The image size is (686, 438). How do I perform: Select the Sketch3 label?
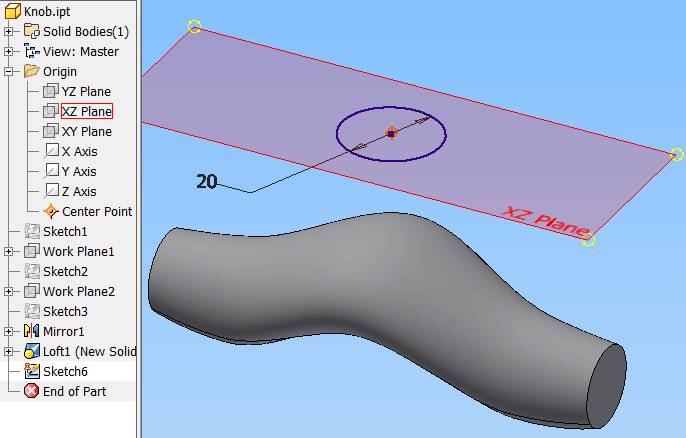pos(66,312)
